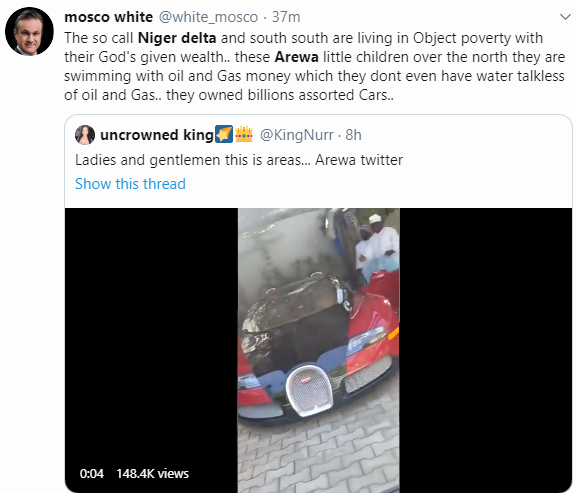Expand the tweet options chevron
The image size is (576, 493).
click(565, 17)
